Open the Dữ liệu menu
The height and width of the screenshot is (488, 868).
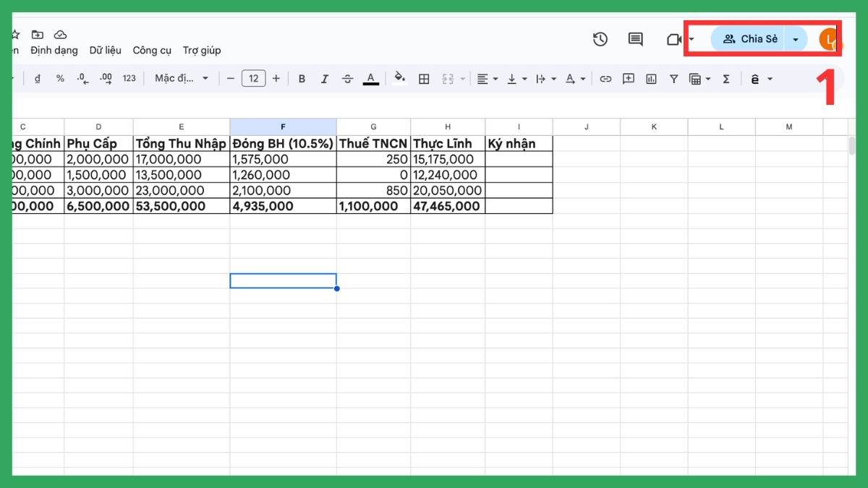106,50
